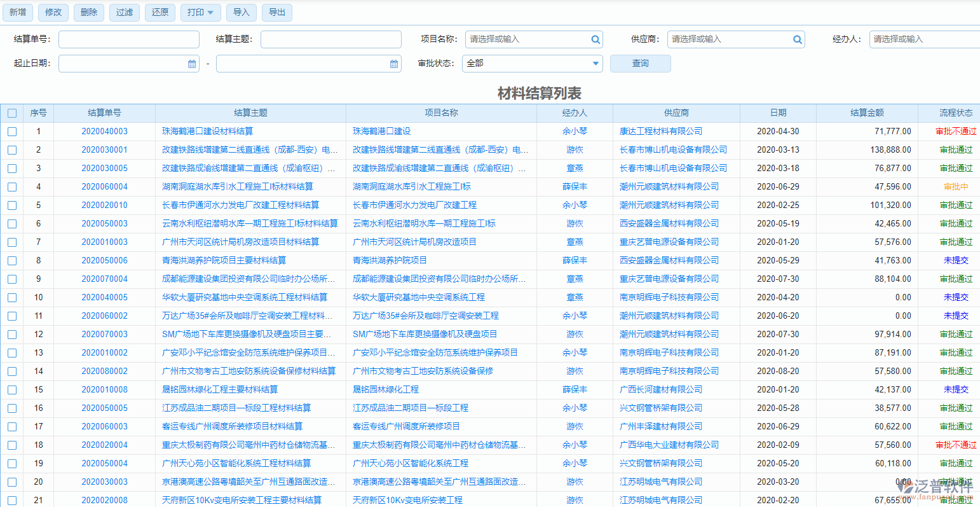Click the 供应商 search magnifier icon
The width and height of the screenshot is (980, 507).
click(797, 39)
